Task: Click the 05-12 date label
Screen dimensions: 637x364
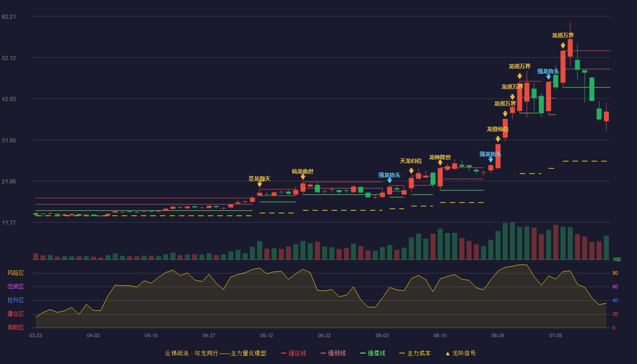Action: [267, 335]
